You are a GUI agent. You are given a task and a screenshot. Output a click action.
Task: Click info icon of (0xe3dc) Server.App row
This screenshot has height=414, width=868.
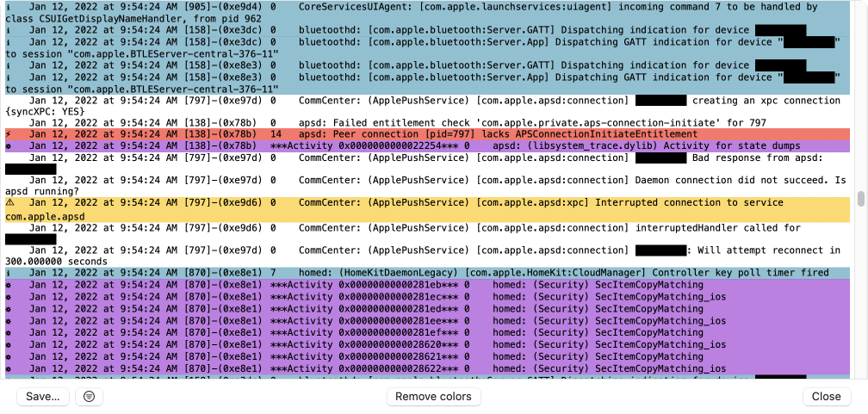9,42
